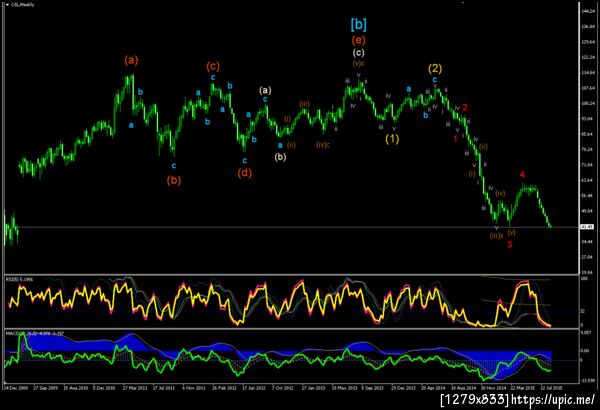Click the 27 Mar 2011 date label

(x=135, y=388)
